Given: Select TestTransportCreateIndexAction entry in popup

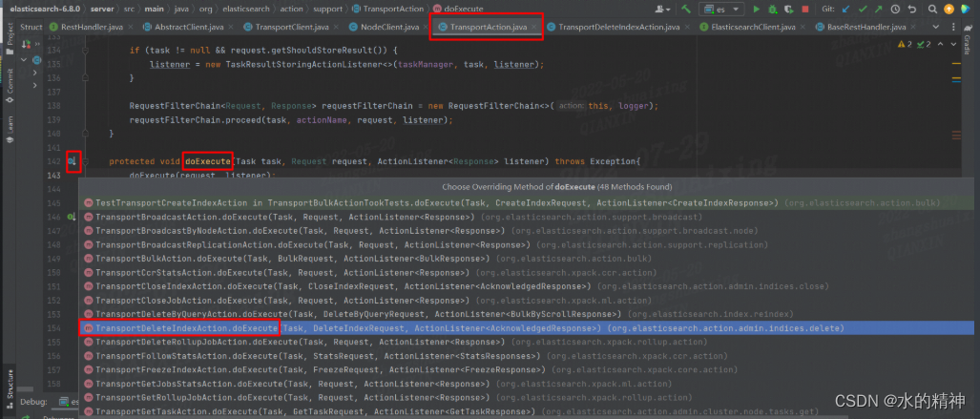Looking at the screenshot, I should 527,203.
